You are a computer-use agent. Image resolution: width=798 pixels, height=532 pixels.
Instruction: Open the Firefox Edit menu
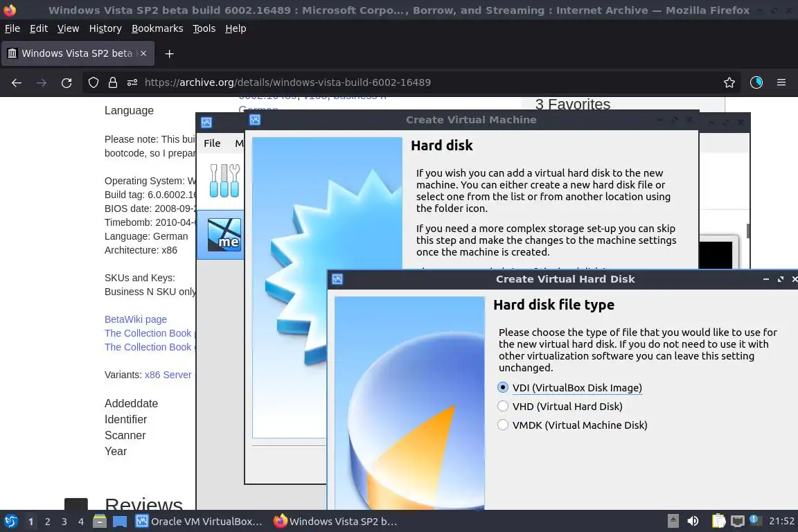click(x=39, y=28)
